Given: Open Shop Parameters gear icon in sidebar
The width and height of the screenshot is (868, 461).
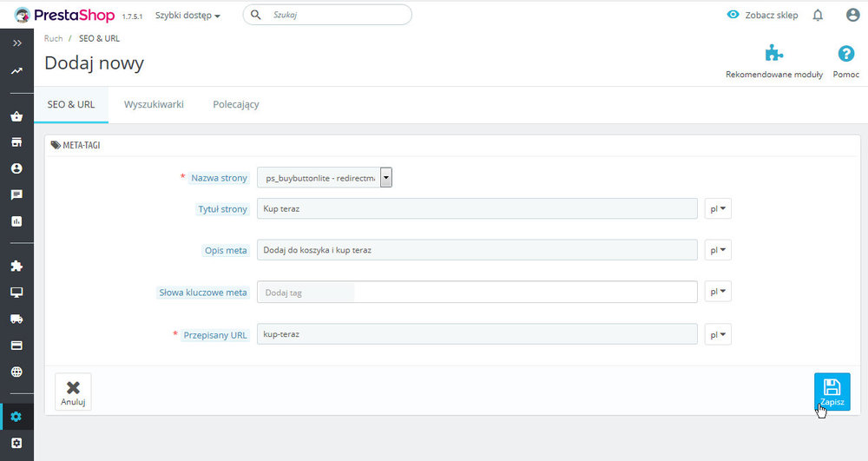Looking at the screenshot, I should pyautogui.click(x=16, y=417).
